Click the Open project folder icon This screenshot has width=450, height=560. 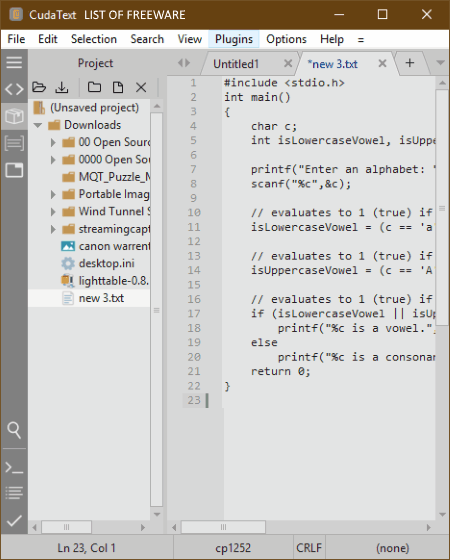click(39, 87)
